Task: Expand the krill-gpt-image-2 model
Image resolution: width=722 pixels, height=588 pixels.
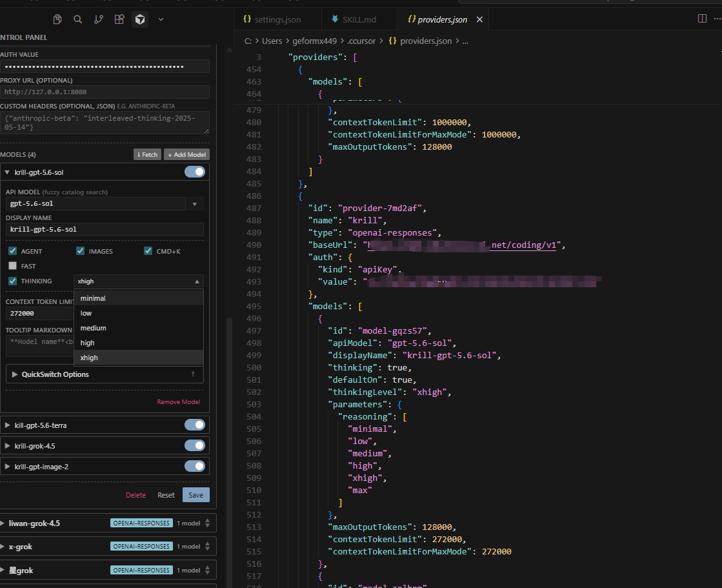Action: [x=7, y=467]
